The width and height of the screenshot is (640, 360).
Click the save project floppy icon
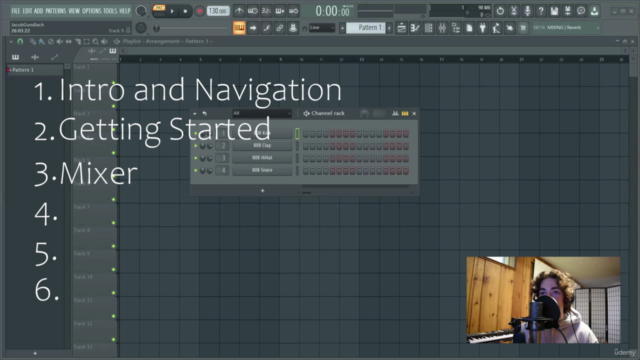tap(554, 11)
